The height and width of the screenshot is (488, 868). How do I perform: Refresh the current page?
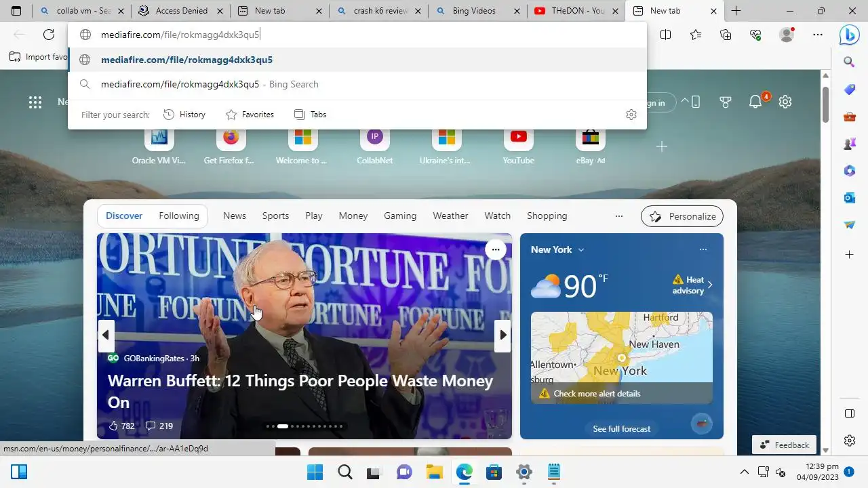[x=49, y=35]
